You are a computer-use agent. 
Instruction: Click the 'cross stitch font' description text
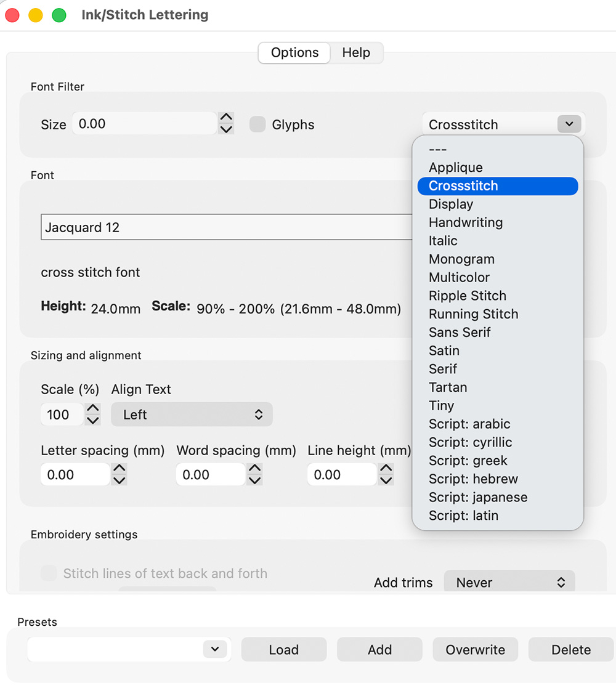click(x=91, y=272)
